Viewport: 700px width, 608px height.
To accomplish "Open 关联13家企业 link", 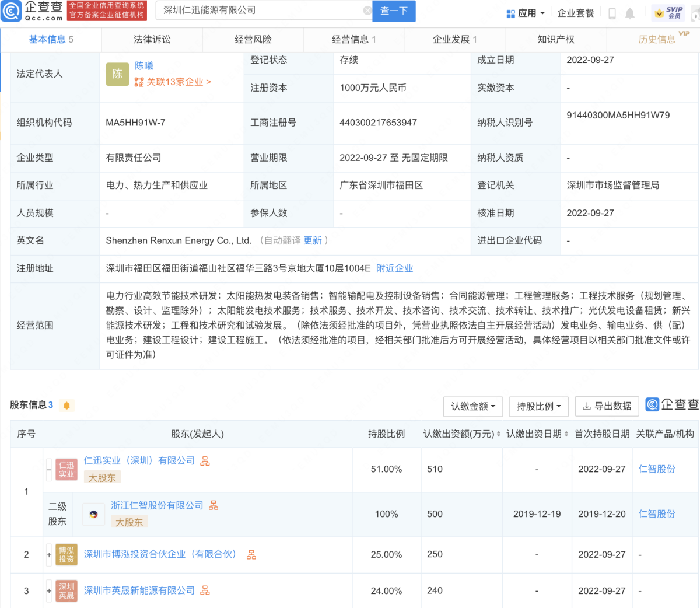I will click(173, 82).
